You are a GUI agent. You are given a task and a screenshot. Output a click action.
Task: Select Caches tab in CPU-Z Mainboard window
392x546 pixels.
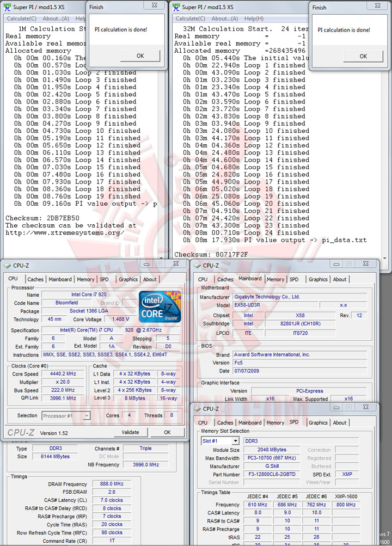click(225, 279)
